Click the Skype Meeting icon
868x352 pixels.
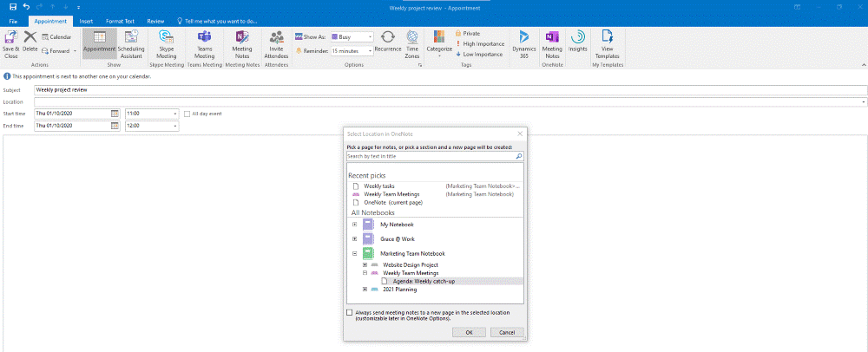(x=167, y=37)
